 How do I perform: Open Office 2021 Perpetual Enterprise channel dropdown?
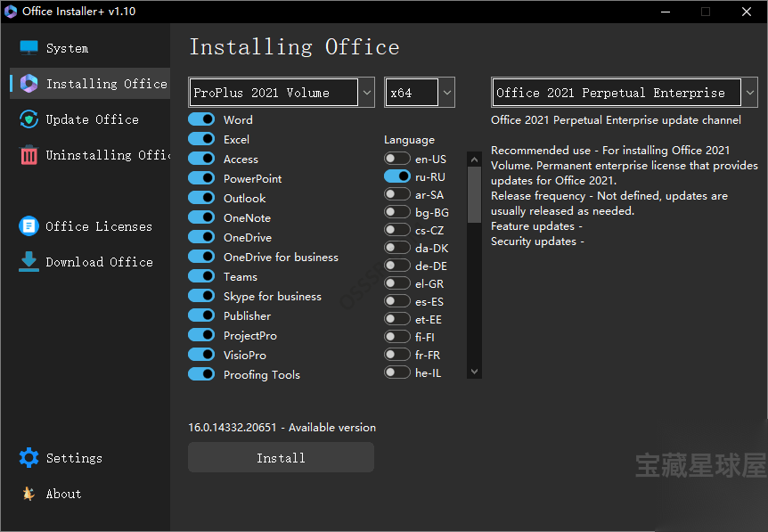(x=625, y=92)
